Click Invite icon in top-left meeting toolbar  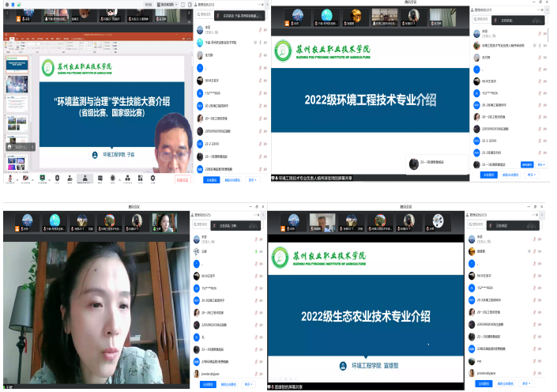pos(70,178)
